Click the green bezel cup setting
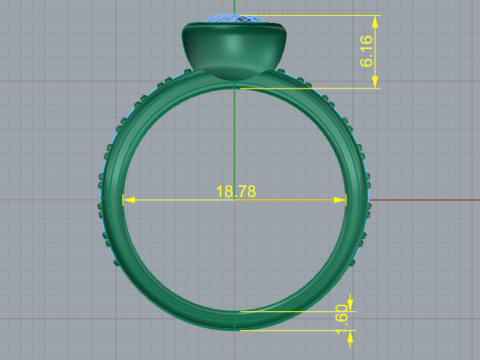 tap(234, 50)
